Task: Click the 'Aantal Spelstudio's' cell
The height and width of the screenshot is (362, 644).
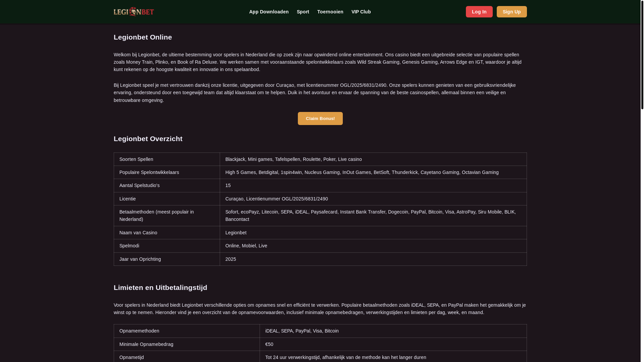Action: [167, 185]
